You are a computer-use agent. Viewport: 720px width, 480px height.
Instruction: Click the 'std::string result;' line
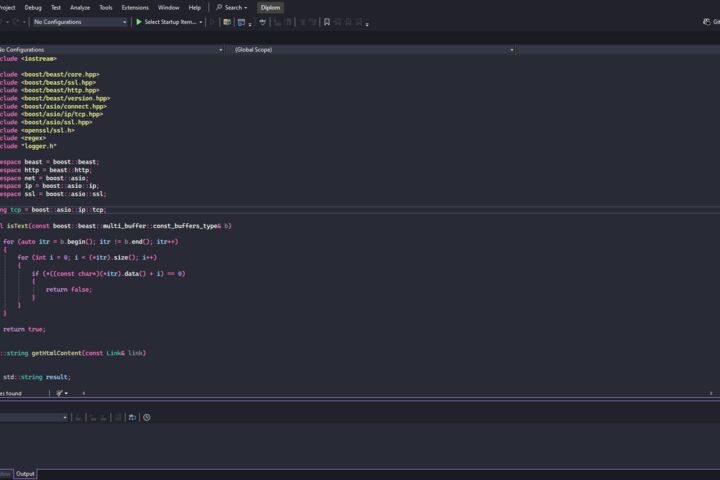pyautogui.click(x=37, y=377)
